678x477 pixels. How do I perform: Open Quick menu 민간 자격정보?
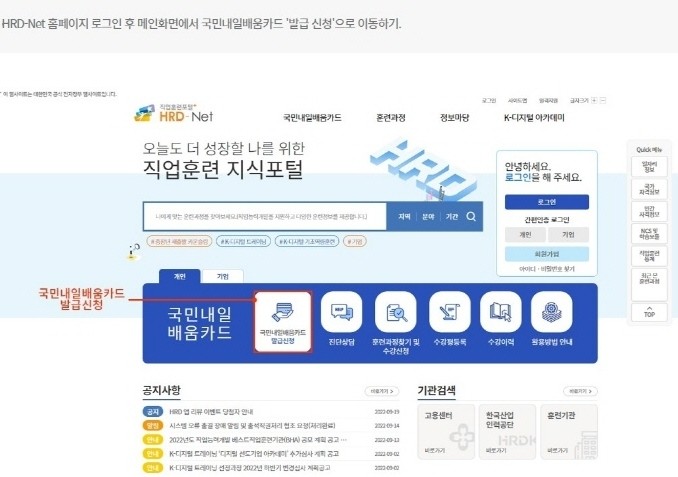[649, 211]
